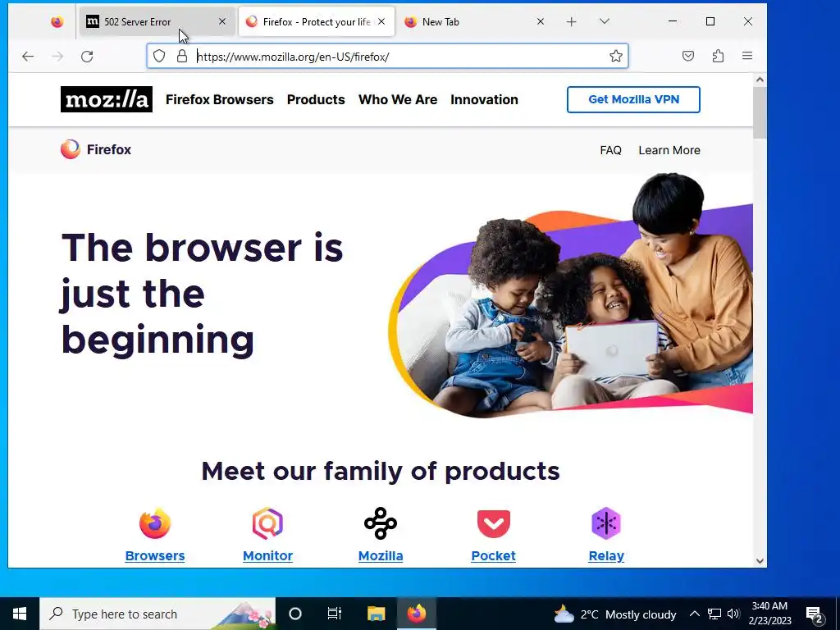
Task: Open the Windows Start menu
Action: pos(20,614)
